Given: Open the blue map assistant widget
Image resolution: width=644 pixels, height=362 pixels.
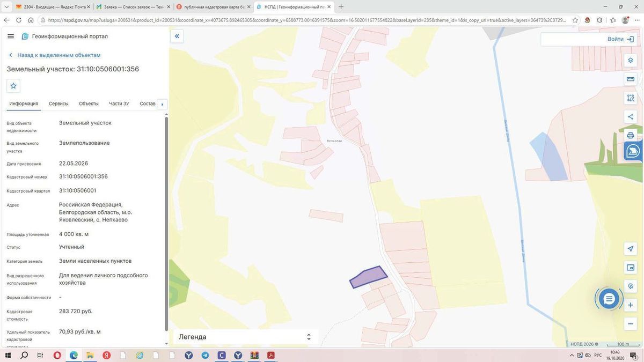Looking at the screenshot, I should pyautogui.click(x=633, y=151).
